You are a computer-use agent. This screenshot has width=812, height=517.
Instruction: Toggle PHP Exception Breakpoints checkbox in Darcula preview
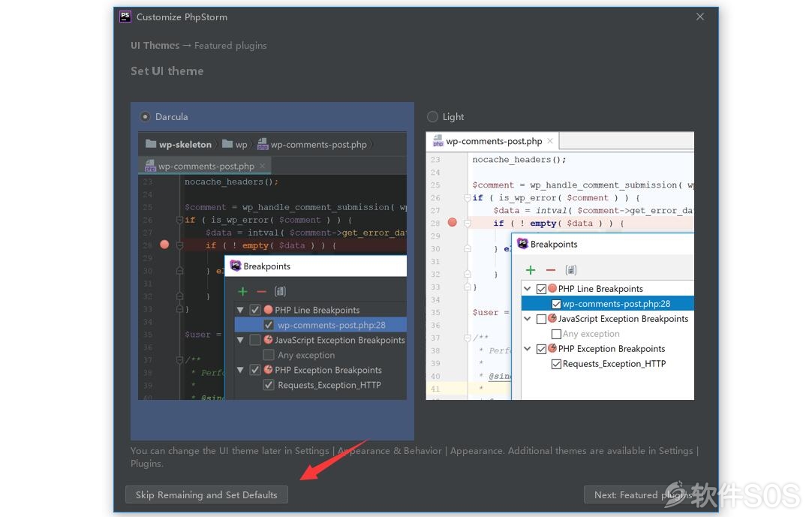click(255, 370)
